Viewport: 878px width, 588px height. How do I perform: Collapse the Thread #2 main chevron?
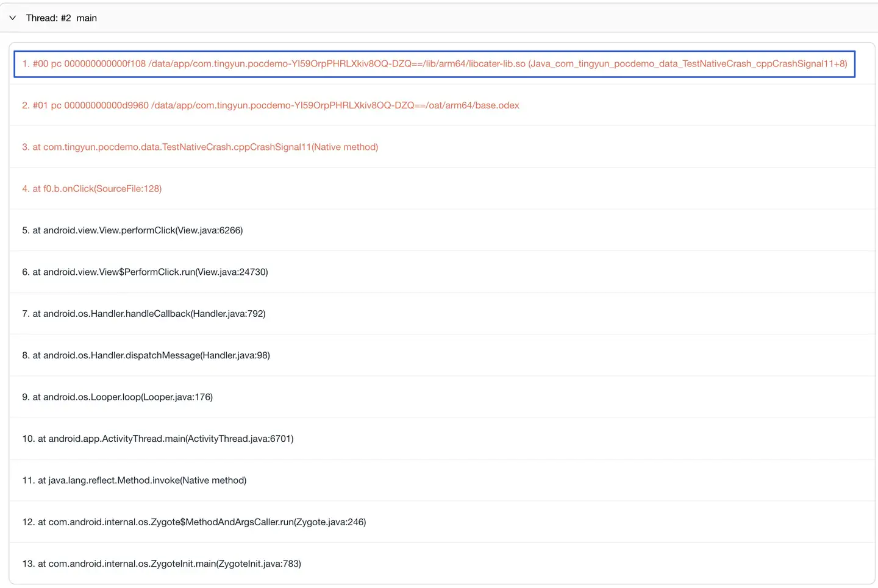click(12, 18)
